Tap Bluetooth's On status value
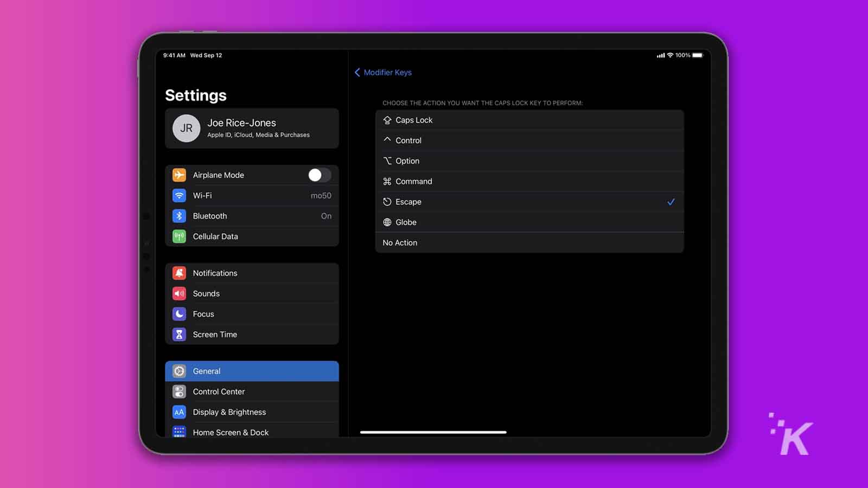 [326, 216]
